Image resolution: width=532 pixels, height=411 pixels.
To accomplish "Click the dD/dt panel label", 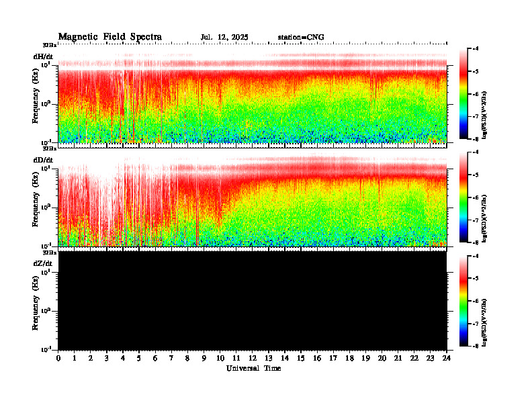I will (x=43, y=160).
